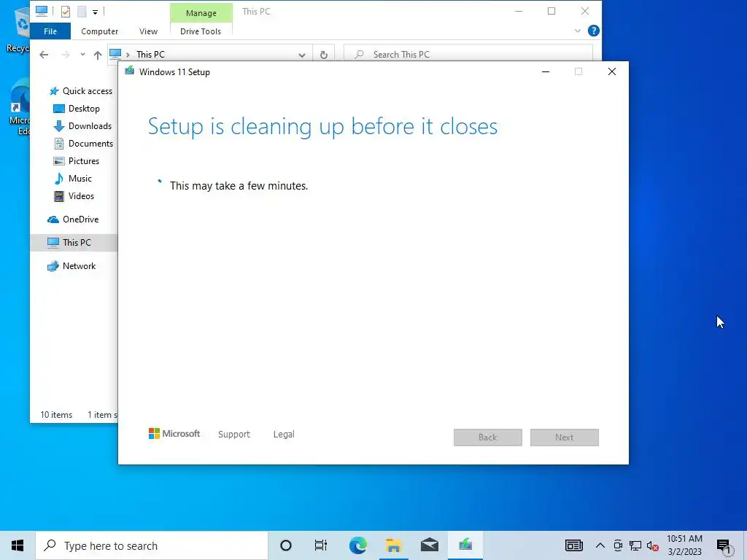Screen dimensions: 747x560
Task: Open News and interests taskbar icon
Action: click(573, 545)
